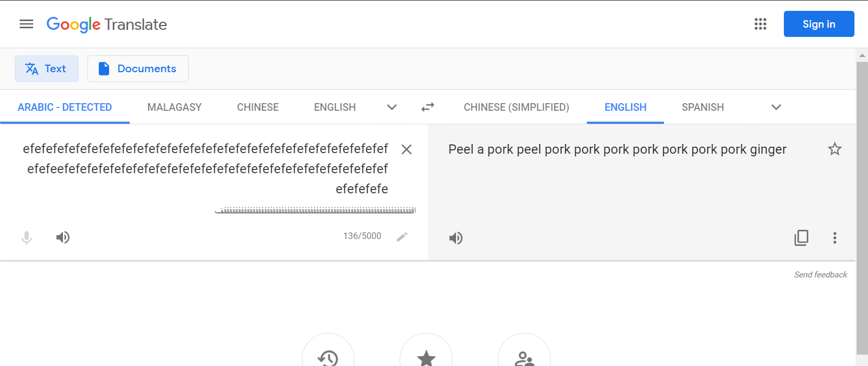Click the page vertical scrollbar

point(861,206)
